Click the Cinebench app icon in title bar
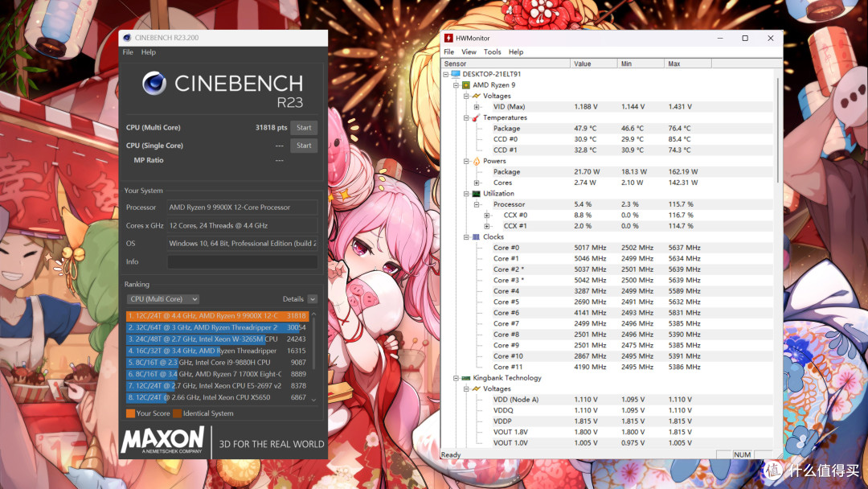 [127, 38]
